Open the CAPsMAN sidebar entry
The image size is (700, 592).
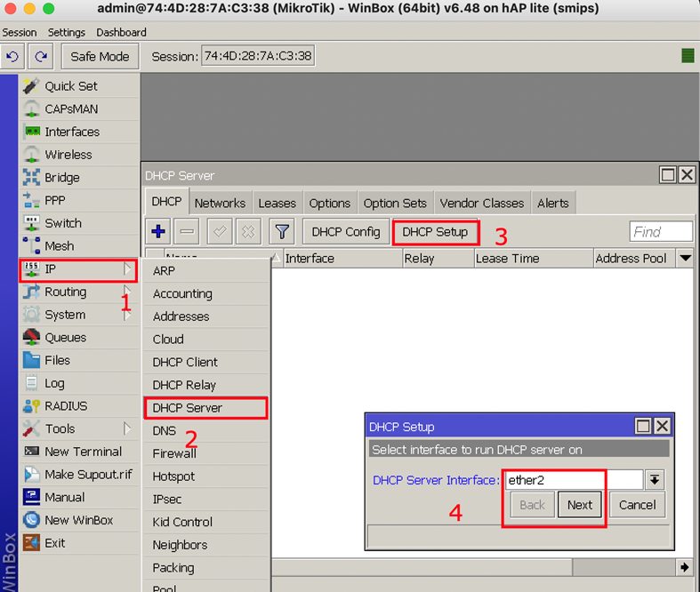(x=79, y=108)
